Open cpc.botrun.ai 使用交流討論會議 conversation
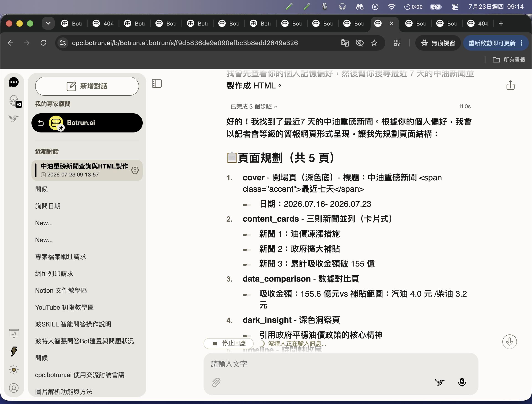Screen dimensions: 532x404 [x=80, y=375]
